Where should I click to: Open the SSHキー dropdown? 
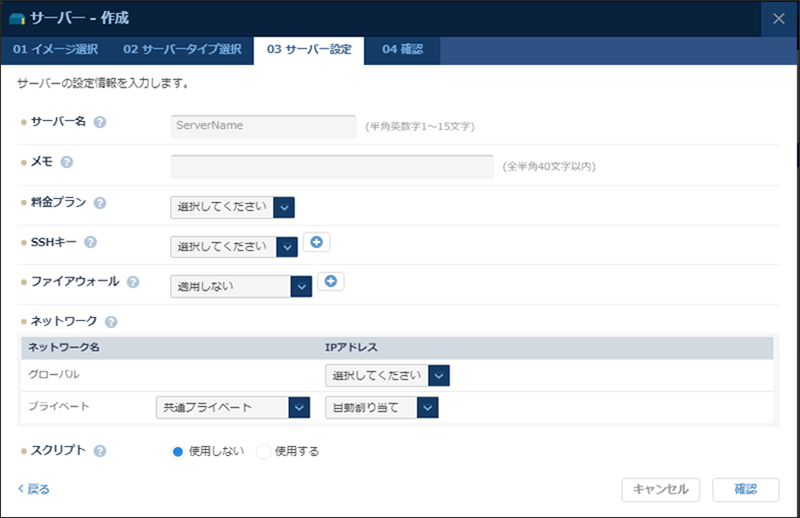234,246
